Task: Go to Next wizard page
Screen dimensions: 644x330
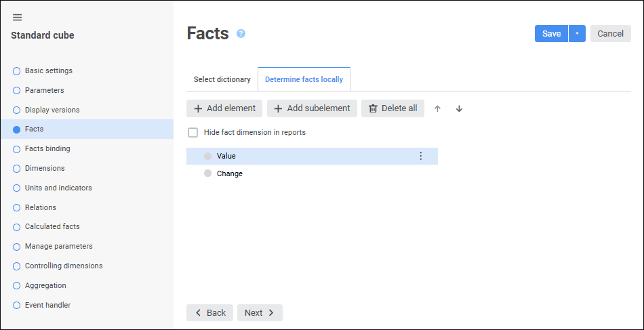Action: (x=260, y=312)
